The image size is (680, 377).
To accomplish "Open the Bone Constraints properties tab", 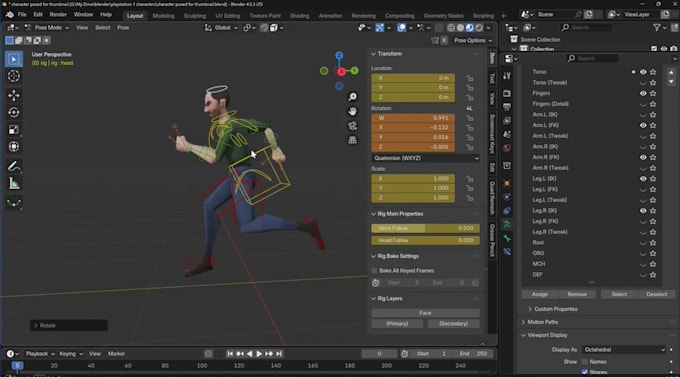I will pyautogui.click(x=507, y=252).
